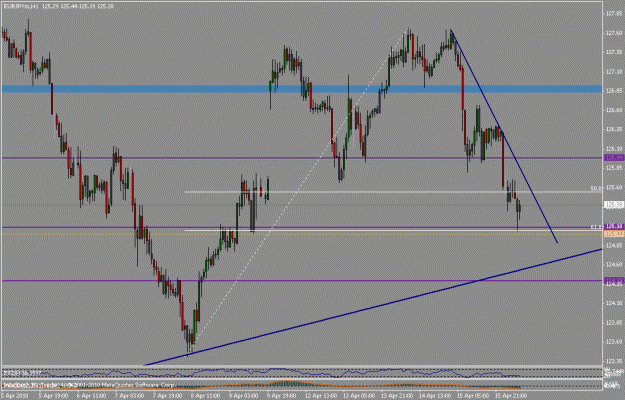The width and height of the screenshot is (625, 400).
Task: Click the 127.35 price axis label
Action: 614,52
